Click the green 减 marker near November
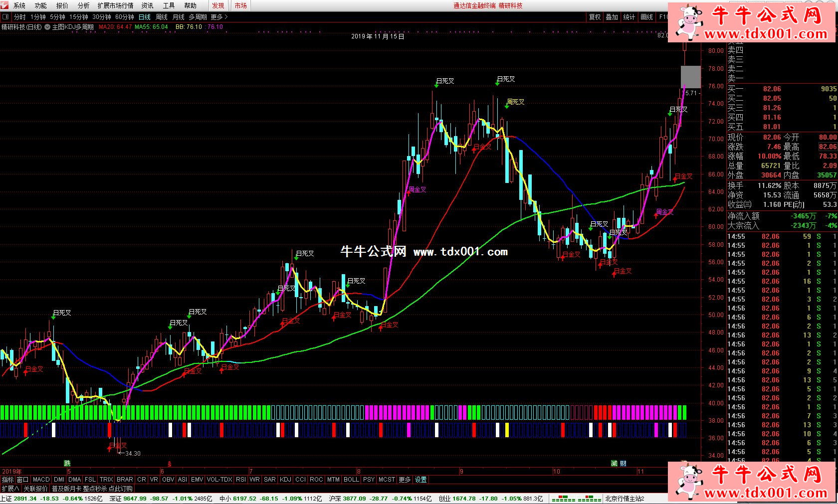Viewport: 838px width, 504px height. [x=614, y=464]
